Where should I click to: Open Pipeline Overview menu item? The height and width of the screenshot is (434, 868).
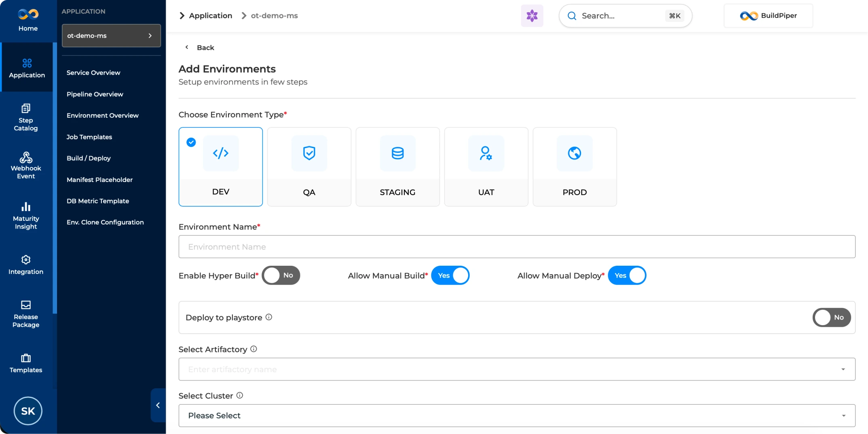pos(95,94)
